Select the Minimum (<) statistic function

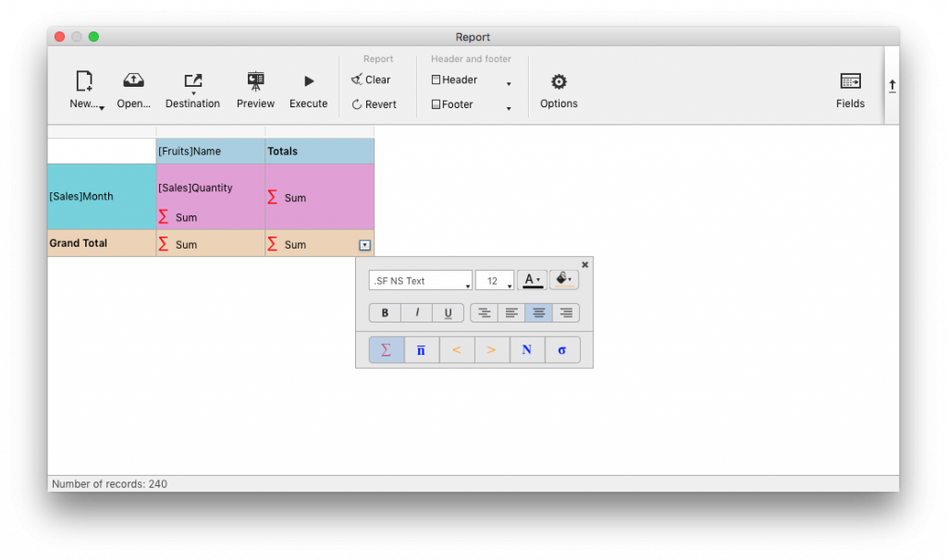(456, 349)
